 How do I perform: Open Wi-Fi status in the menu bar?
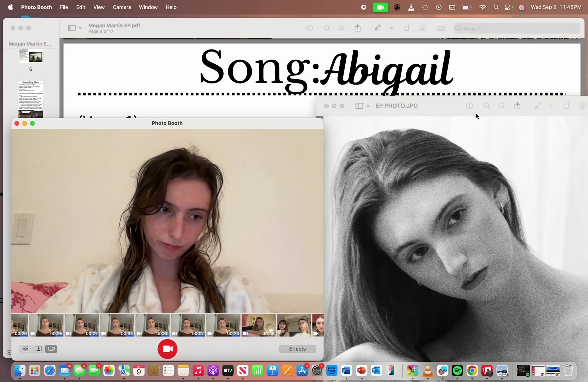tap(483, 7)
